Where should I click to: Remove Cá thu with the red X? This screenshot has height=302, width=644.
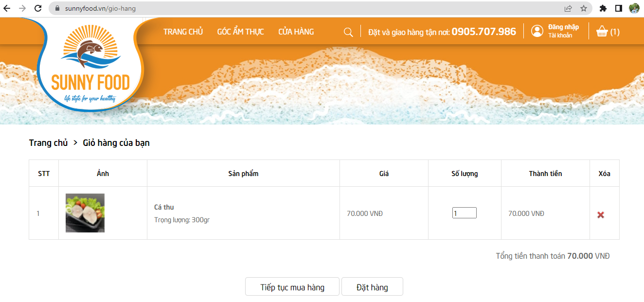(601, 214)
